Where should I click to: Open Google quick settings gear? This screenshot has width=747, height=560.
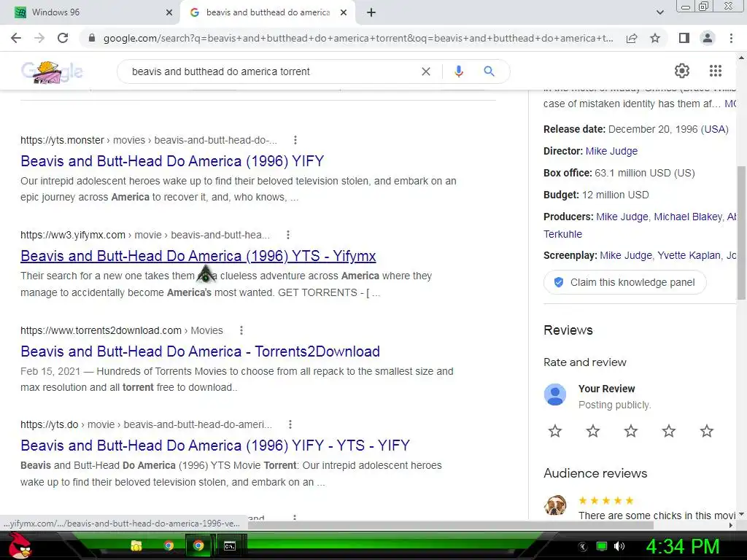tap(682, 71)
